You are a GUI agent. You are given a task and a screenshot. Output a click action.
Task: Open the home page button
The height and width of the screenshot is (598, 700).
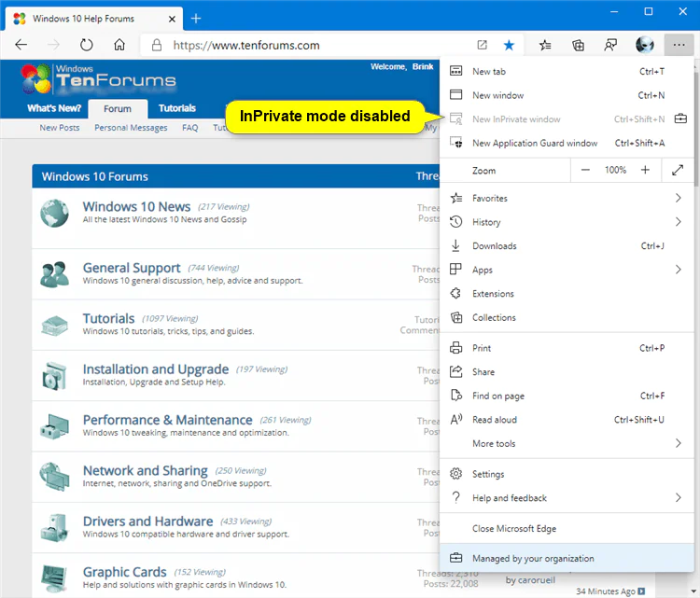pos(119,45)
